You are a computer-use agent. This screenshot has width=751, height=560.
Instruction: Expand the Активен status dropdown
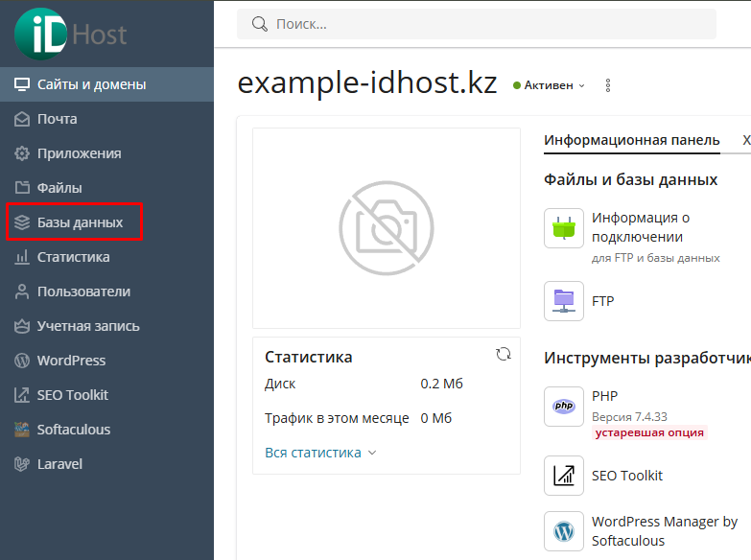click(550, 85)
